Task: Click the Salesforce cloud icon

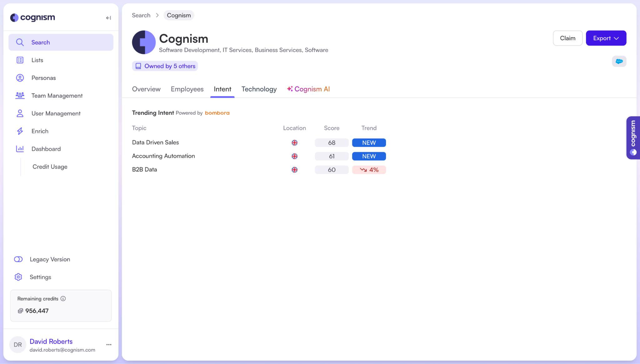Action: click(x=619, y=61)
